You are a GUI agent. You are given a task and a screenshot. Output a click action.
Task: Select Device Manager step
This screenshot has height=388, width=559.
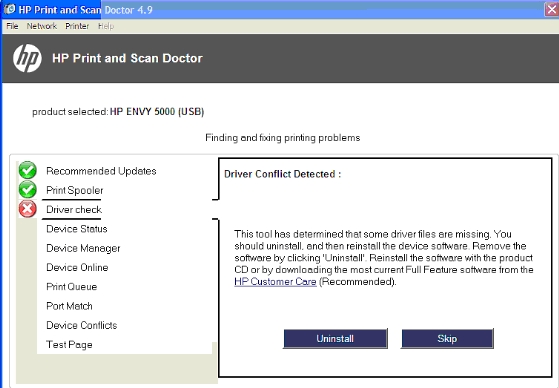tap(83, 248)
